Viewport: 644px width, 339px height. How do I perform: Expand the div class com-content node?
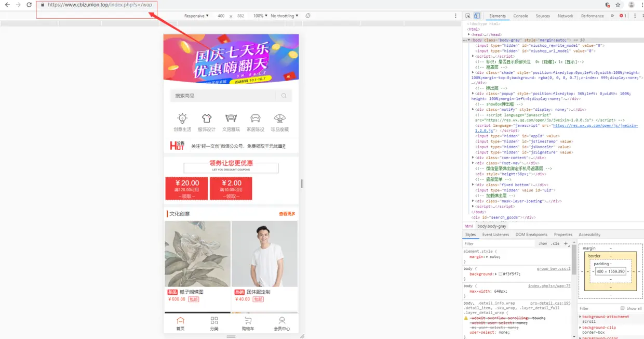pyautogui.click(x=473, y=158)
